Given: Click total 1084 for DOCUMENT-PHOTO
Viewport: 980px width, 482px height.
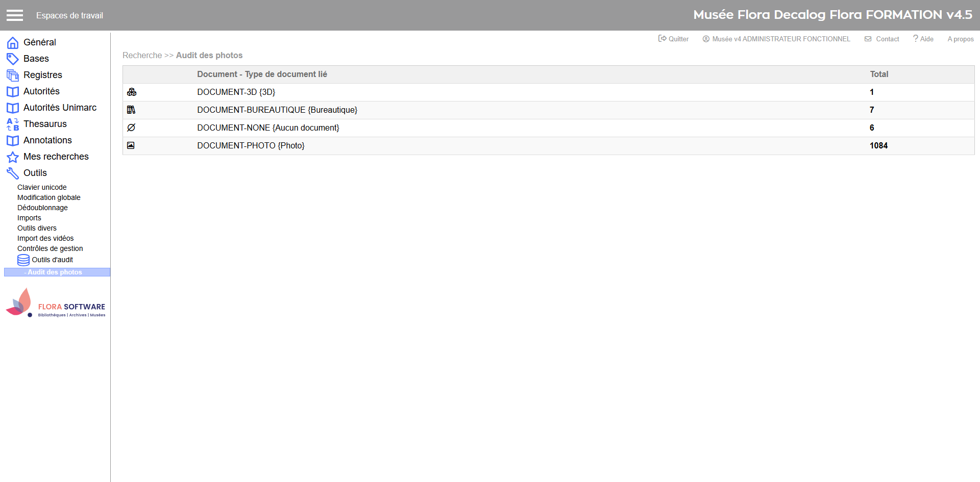Looking at the screenshot, I should [879, 145].
